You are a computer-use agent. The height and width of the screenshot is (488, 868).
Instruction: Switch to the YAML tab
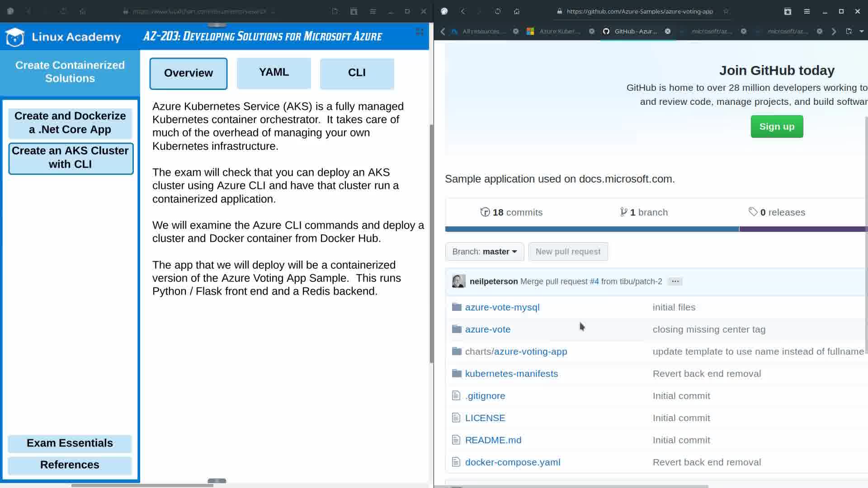(274, 73)
